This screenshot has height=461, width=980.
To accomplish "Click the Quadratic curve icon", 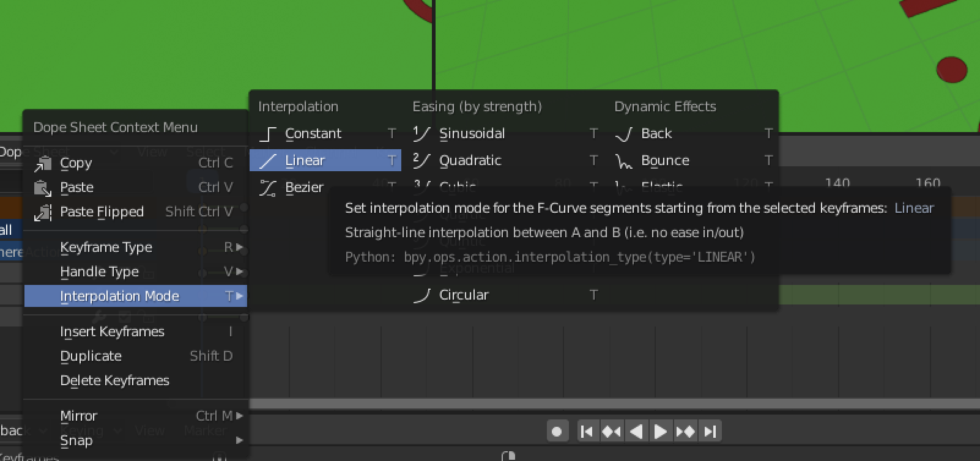I will (422, 160).
